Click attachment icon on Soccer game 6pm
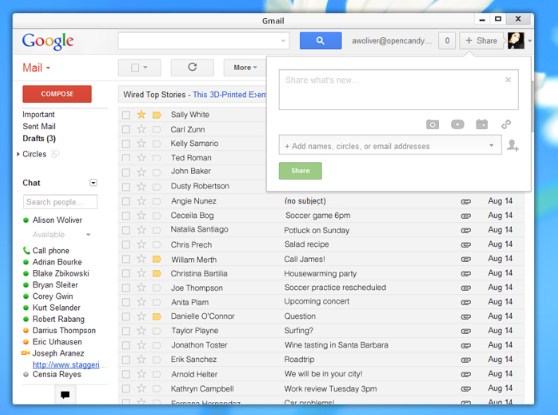The width and height of the screenshot is (558, 415). (466, 216)
